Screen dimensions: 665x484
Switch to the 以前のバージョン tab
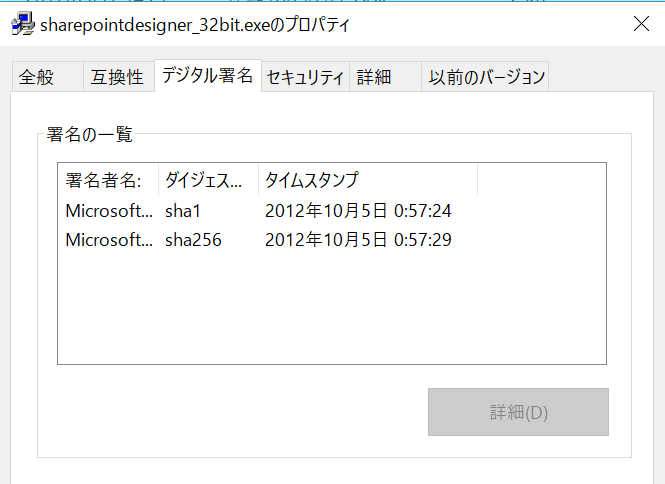tap(485, 77)
